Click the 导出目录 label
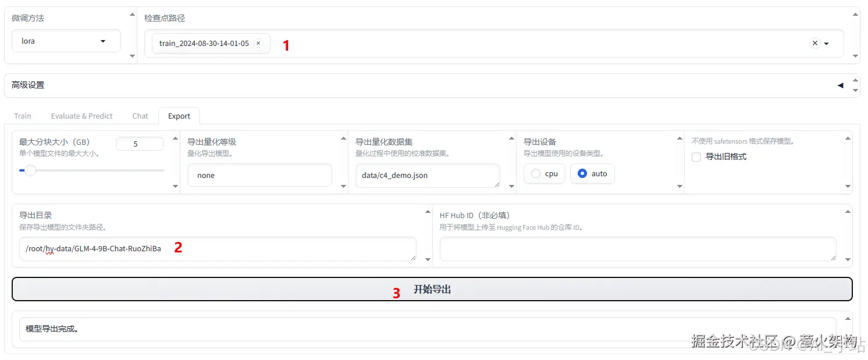The width and height of the screenshot is (868, 360). [35, 215]
